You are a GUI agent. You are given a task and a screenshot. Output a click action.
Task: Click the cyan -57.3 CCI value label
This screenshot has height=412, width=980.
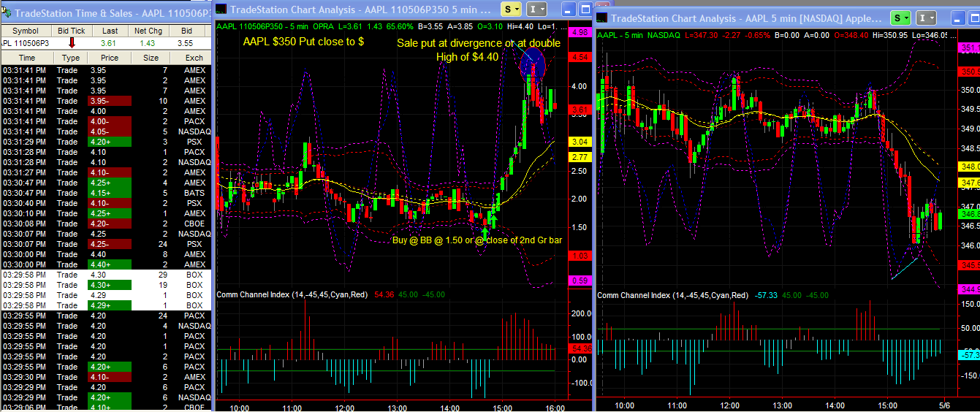coord(969,354)
